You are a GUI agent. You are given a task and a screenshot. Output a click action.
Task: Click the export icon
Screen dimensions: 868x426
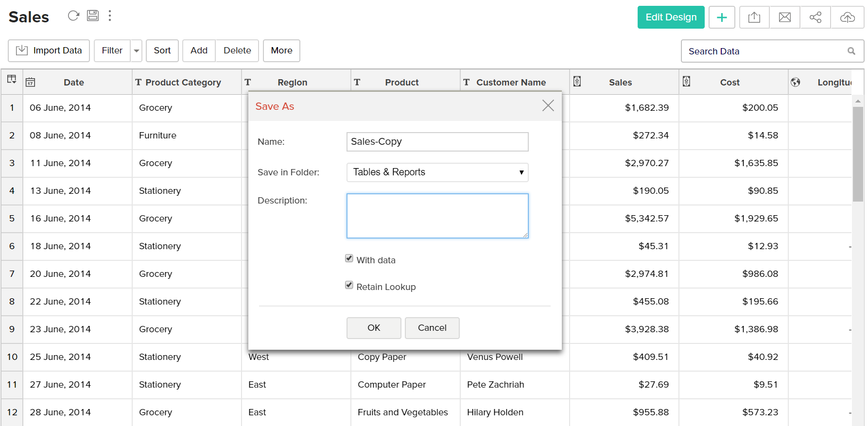(754, 17)
